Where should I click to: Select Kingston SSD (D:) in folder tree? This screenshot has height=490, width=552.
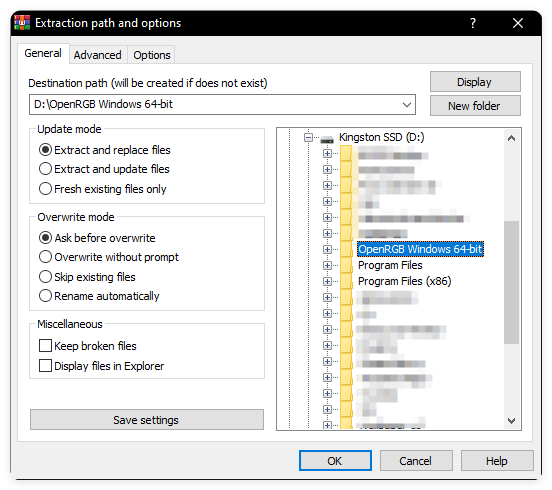381,137
